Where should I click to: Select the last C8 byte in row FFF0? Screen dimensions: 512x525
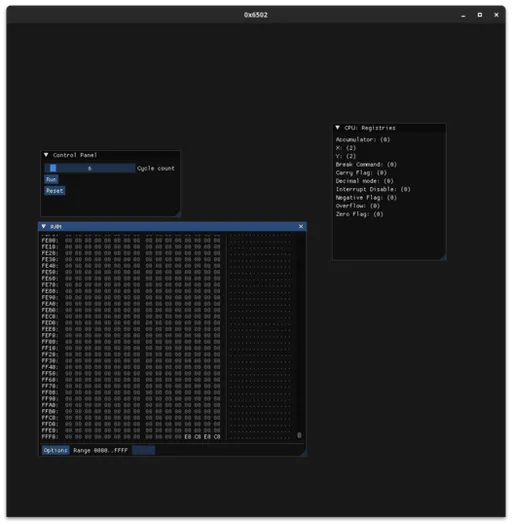[x=217, y=437]
